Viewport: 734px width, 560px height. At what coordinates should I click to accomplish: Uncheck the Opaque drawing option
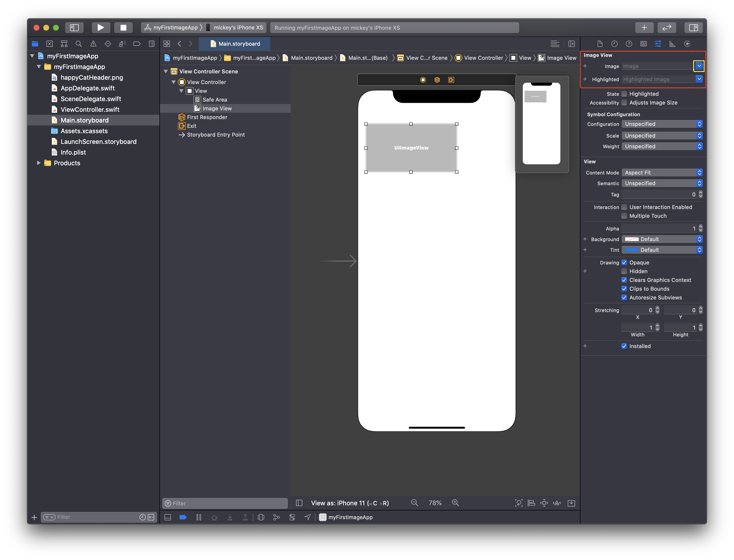point(624,262)
